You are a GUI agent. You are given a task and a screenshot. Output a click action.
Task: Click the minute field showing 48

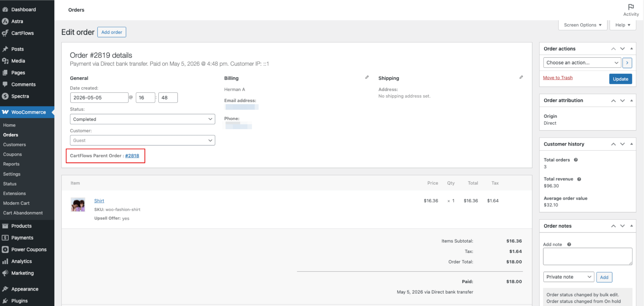pos(168,98)
